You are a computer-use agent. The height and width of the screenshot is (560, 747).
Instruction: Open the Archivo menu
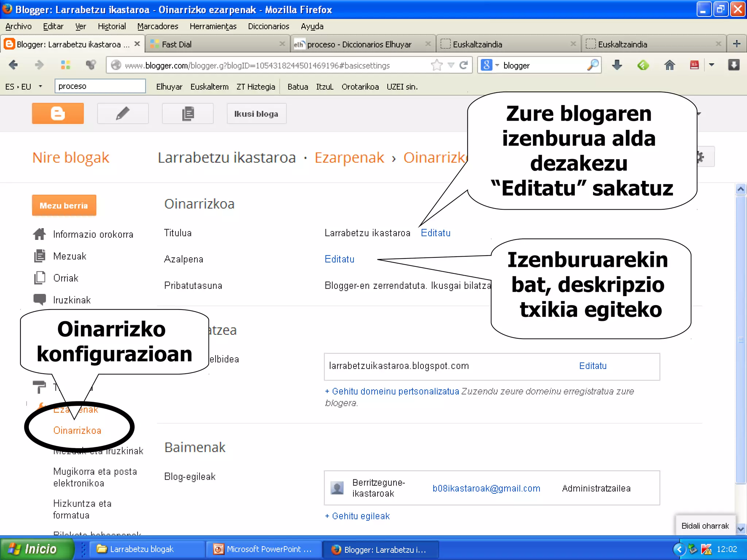18,26
